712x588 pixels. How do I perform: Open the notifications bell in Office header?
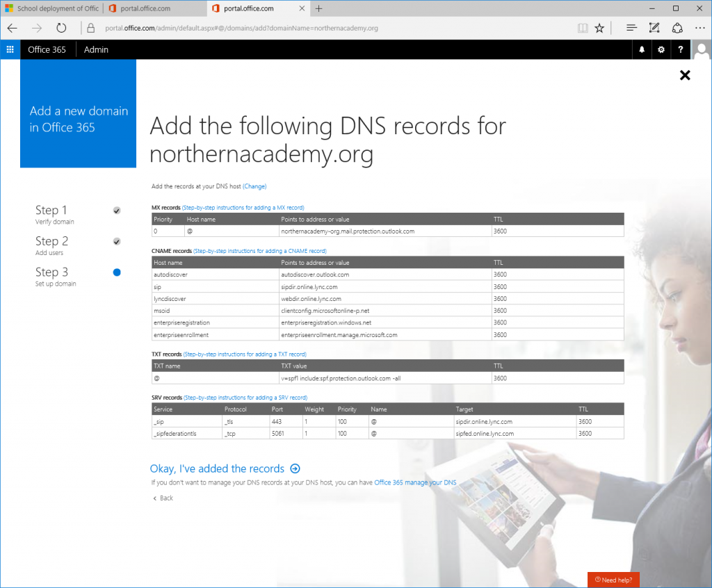(642, 49)
